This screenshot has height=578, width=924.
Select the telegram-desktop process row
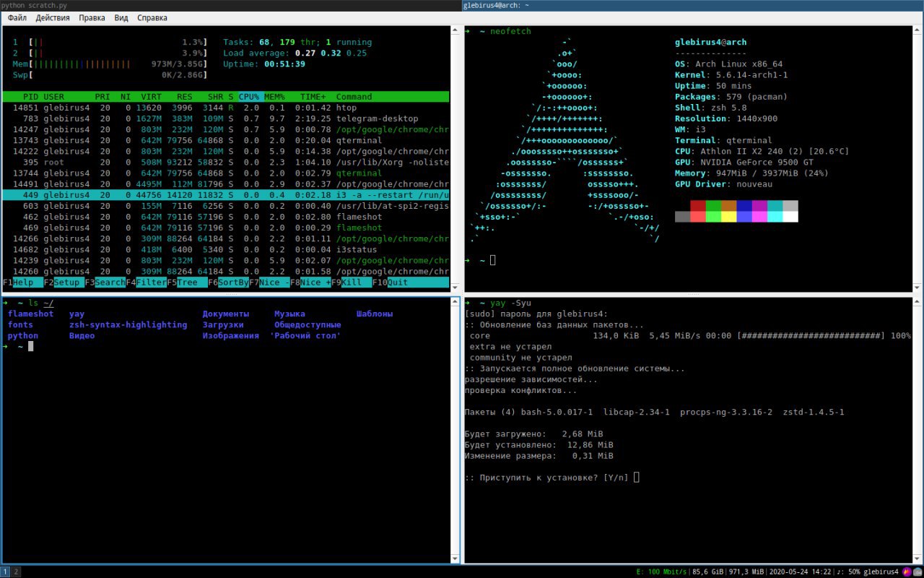pos(226,118)
